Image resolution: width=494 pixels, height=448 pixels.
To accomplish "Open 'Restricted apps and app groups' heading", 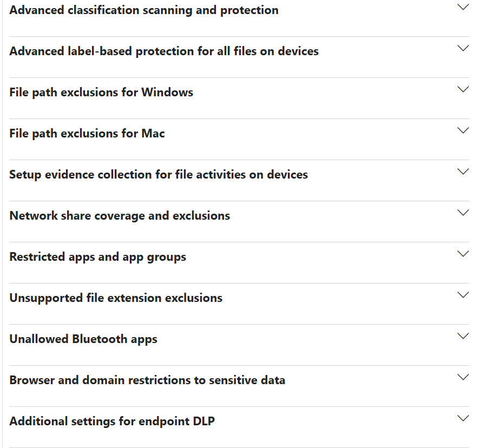I will coord(98,257).
